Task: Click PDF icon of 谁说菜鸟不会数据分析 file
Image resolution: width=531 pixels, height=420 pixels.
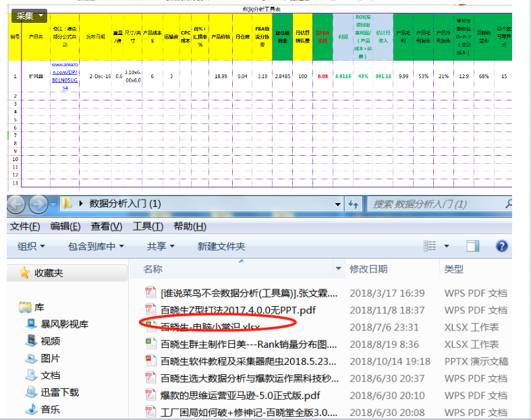Action: tap(150, 293)
